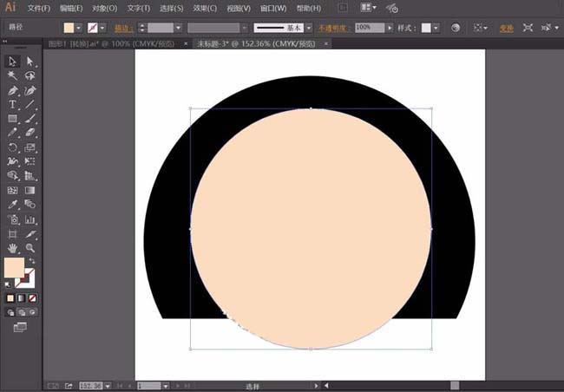Select the Rotate tool

12,147
